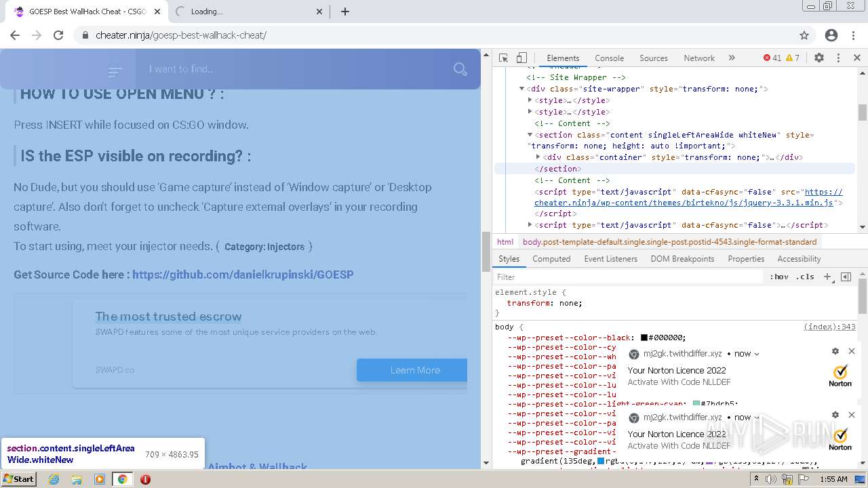
Task: Close the GOESP Best WallHack Cheat tab
Action: (157, 12)
